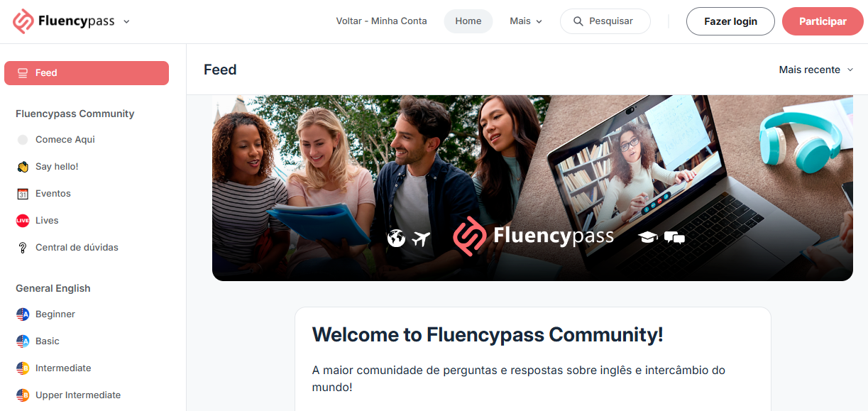Click the flag icon beside Intermediate
Screen dimensions: 868x411
click(x=23, y=368)
